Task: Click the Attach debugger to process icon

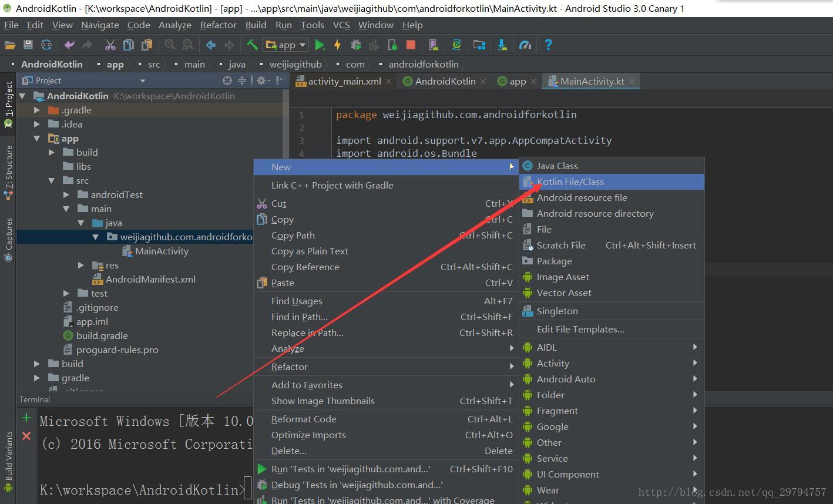Action: tap(392, 45)
